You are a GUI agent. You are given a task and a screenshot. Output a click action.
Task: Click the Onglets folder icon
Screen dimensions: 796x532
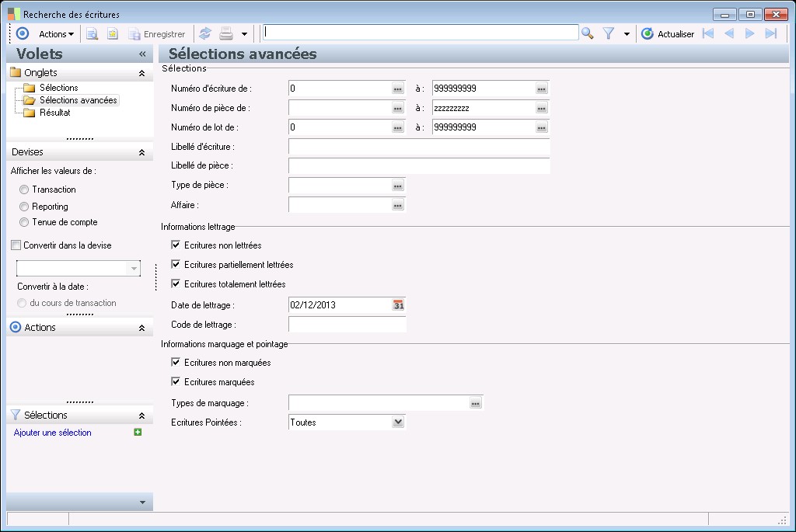(x=16, y=72)
